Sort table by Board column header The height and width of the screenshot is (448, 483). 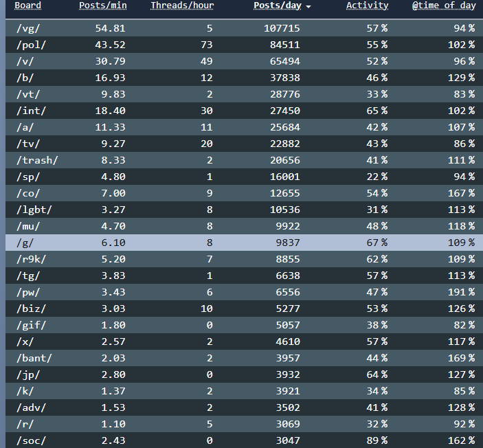click(x=27, y=5)
